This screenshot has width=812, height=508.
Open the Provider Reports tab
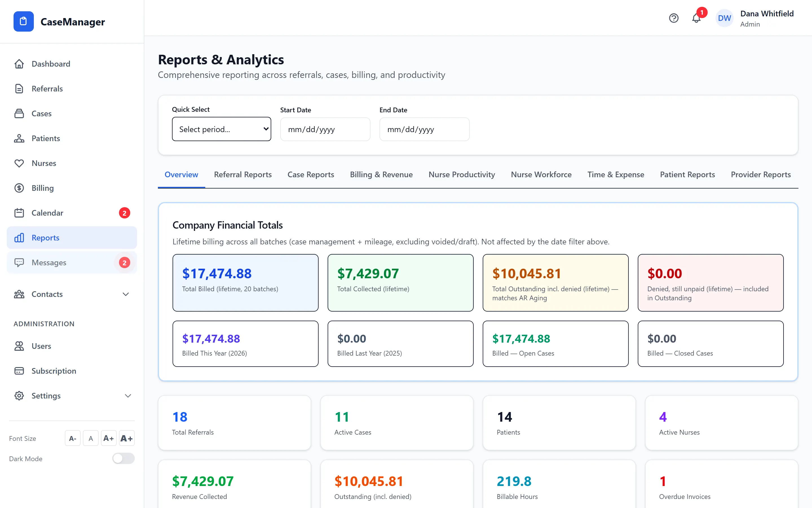[x=761, y=175]
